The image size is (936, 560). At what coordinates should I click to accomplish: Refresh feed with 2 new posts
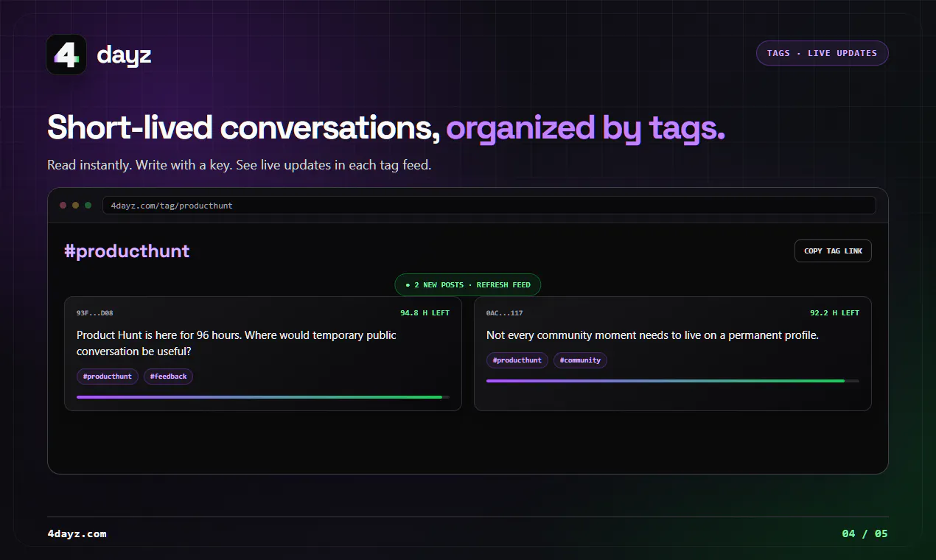tap(468, 284)
